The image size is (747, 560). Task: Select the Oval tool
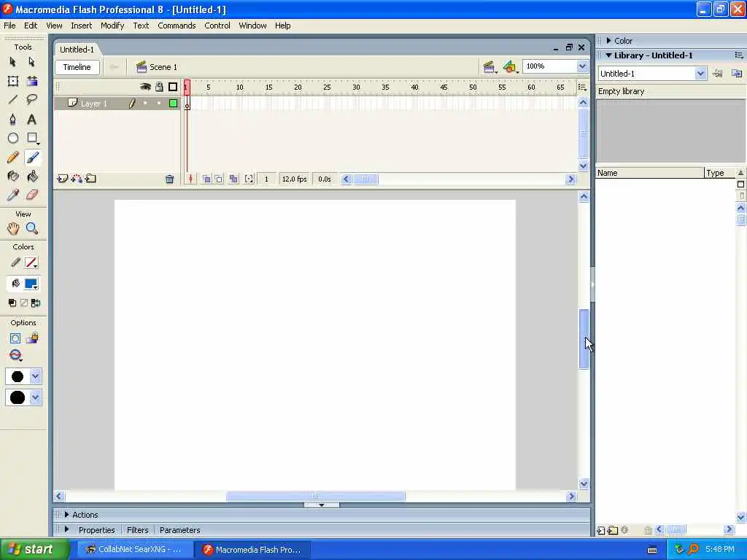click(x=13, y=138)
